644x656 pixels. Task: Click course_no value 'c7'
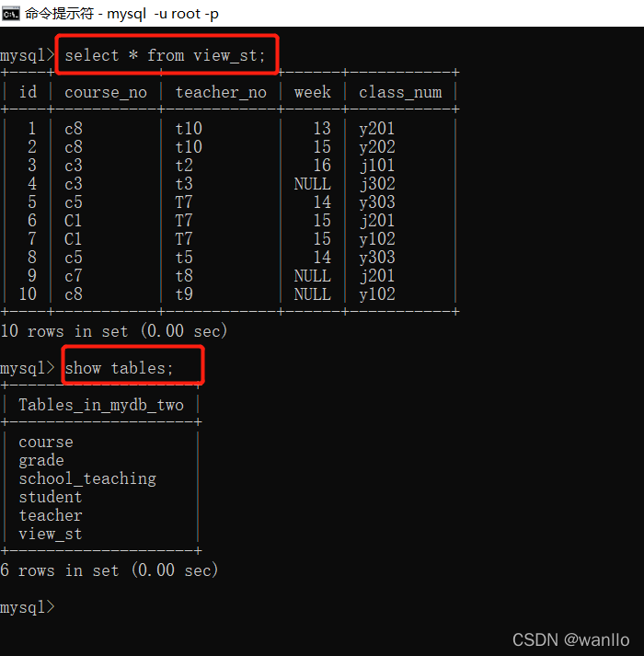pos(74,276)
